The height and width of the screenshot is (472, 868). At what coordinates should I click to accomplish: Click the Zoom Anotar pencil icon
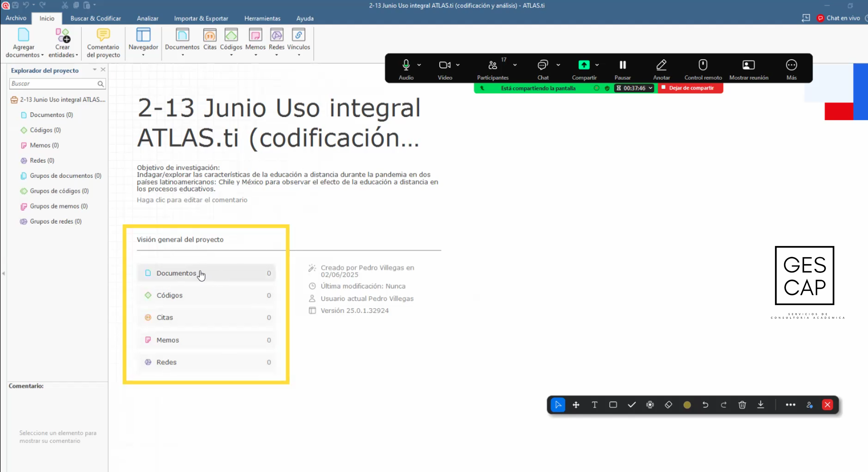coord(661,65)
